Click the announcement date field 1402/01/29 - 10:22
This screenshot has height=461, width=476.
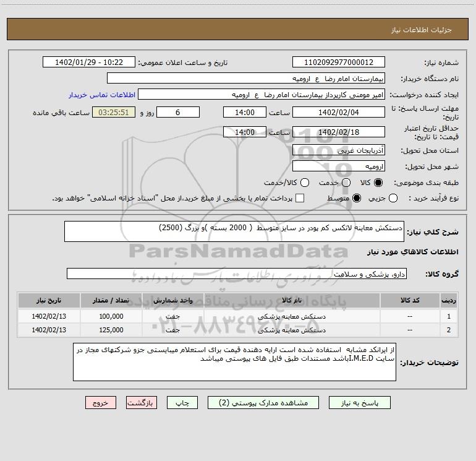pyautogui.click(x=89, y=62)
